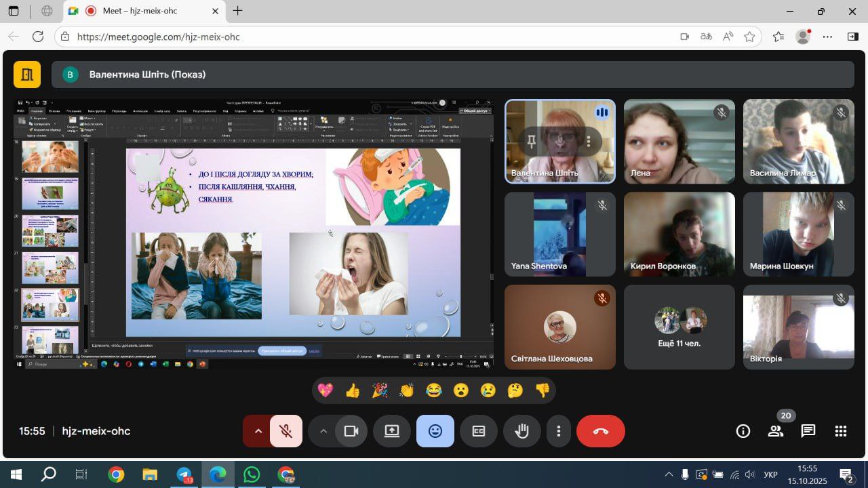Screen dimensions: 868x488
Task: Open the chat panel icon
Action: [x=808, y=431]
